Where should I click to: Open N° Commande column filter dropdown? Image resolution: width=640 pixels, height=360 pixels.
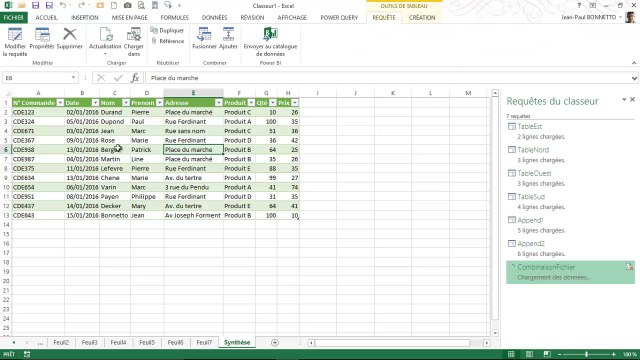click(x=60, y=103)
